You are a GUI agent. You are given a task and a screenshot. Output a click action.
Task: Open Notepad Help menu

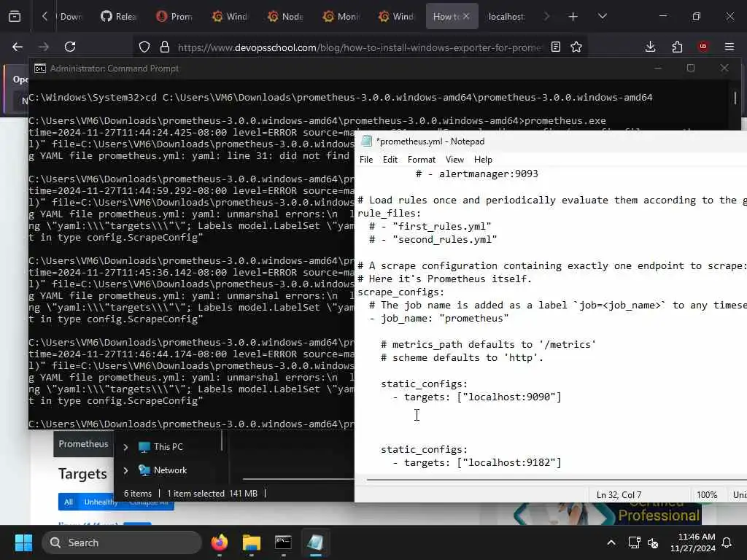click(483, 160)
